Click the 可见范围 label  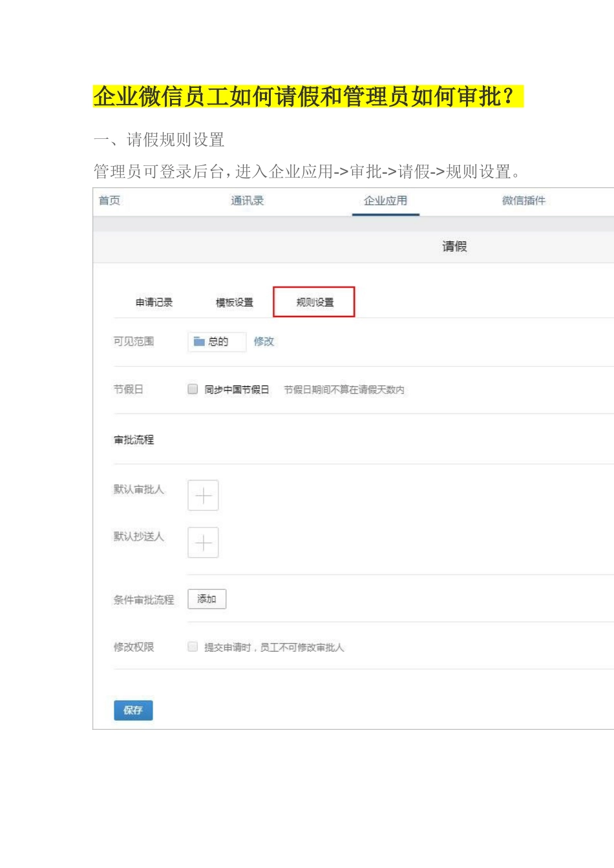(134, 342)
